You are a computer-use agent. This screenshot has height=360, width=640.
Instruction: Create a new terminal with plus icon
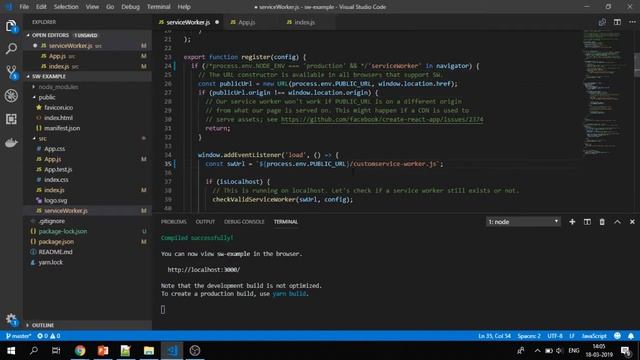click(572, 222)
